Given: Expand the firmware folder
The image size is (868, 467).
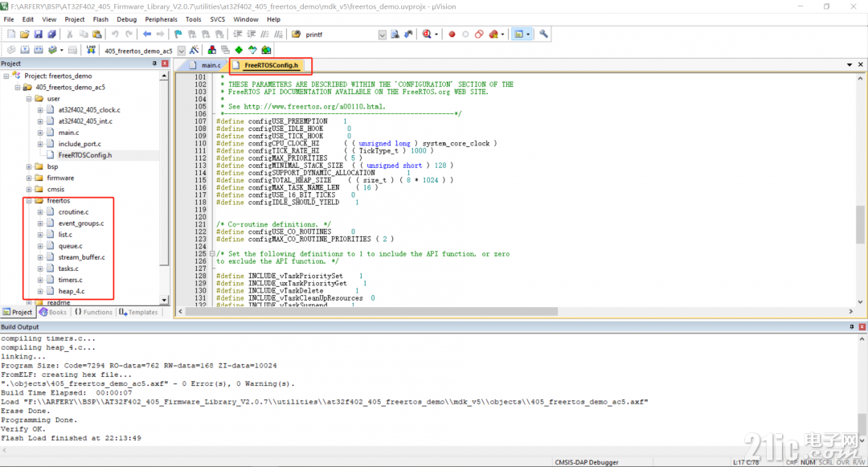Looking at the screenshot, I should pos(29,178).
